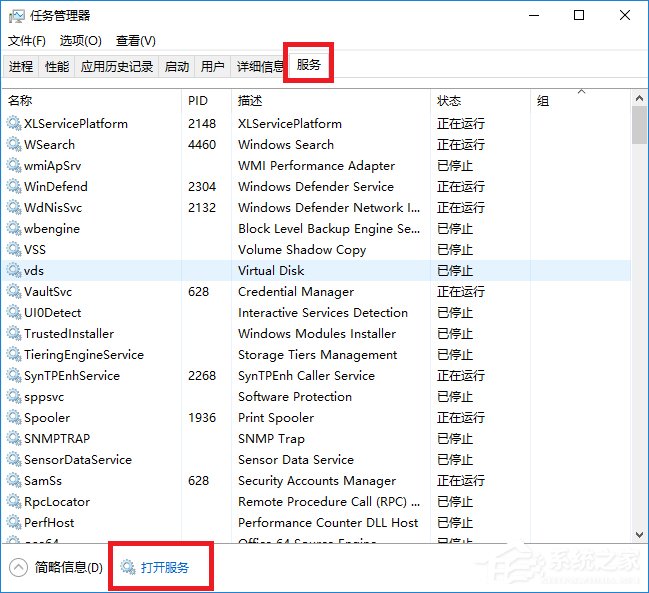Click the 打开服务 link
The height and width of the screenshot is (593, 649).
(x=164, y=568)
